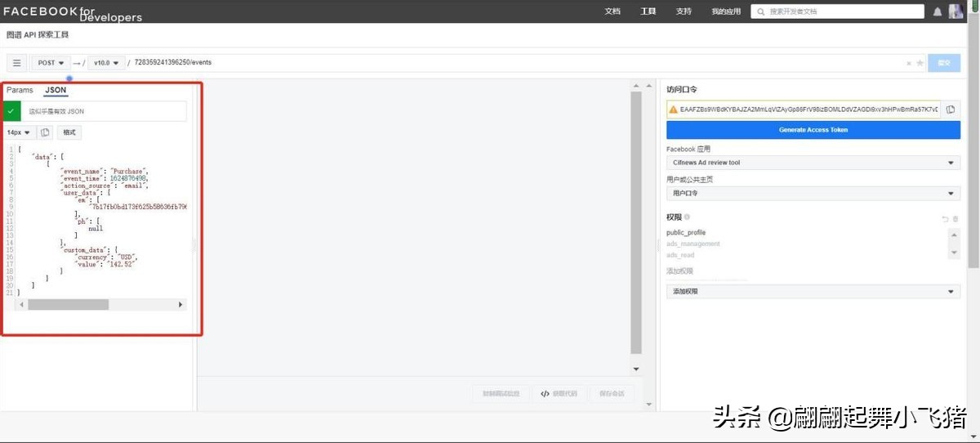Copy the JSON with the copy icon

point(45,132)
